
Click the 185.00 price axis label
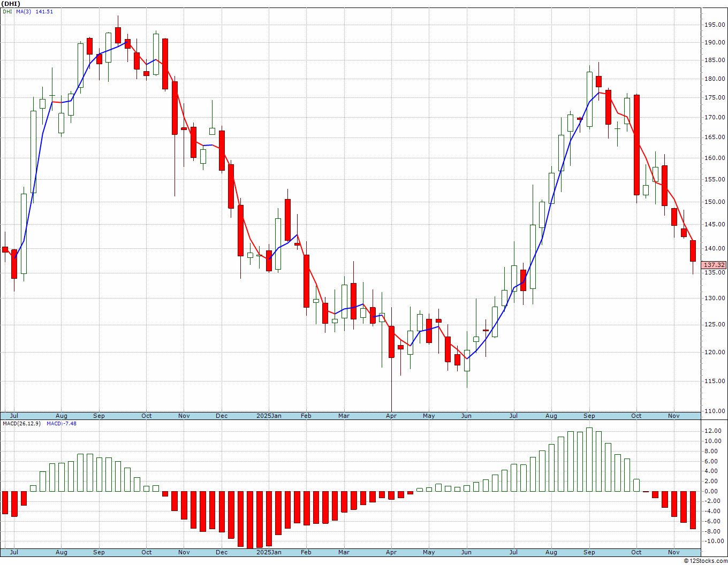coord(715,60)
